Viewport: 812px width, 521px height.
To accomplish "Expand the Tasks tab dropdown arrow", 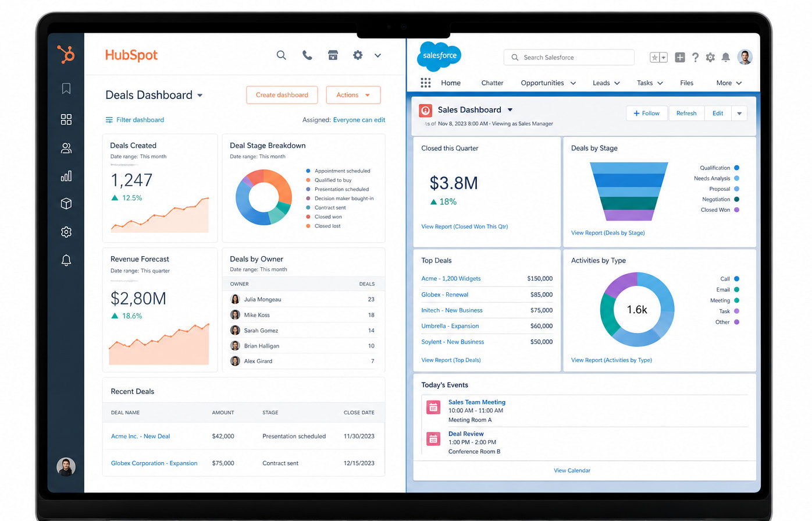I will click(660, 83).
